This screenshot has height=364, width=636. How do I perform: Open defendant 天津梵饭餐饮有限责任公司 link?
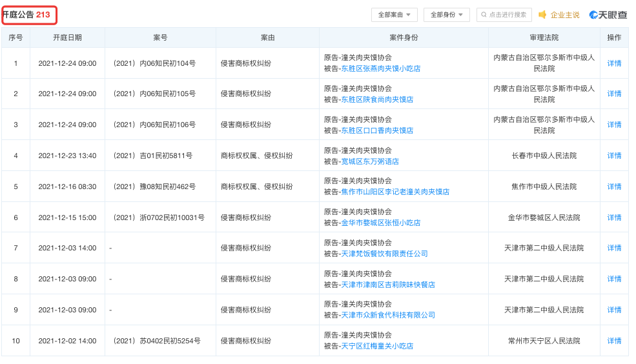click(384, 254)
